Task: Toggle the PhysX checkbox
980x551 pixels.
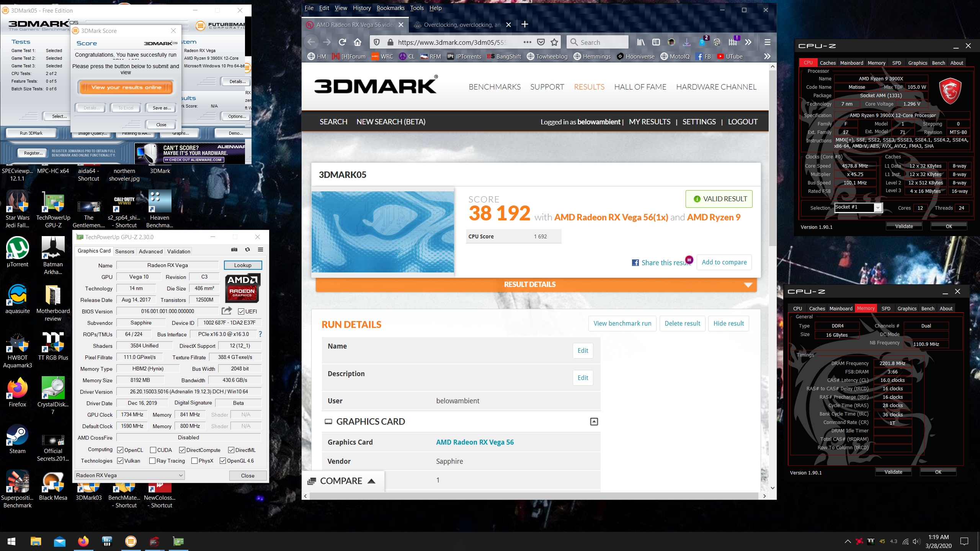Action: pos(194,461)
